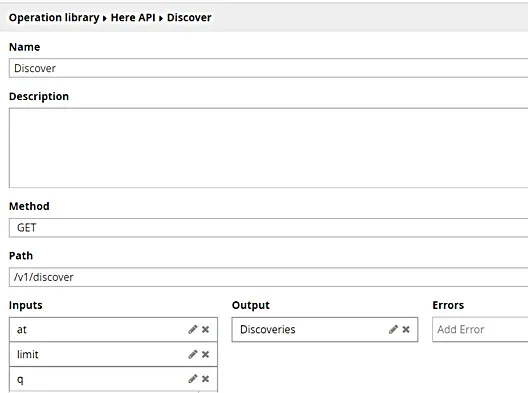This screenshot has width=528, height=393.
Task: Open the Method GET dropdown
Action: (268, 228)
